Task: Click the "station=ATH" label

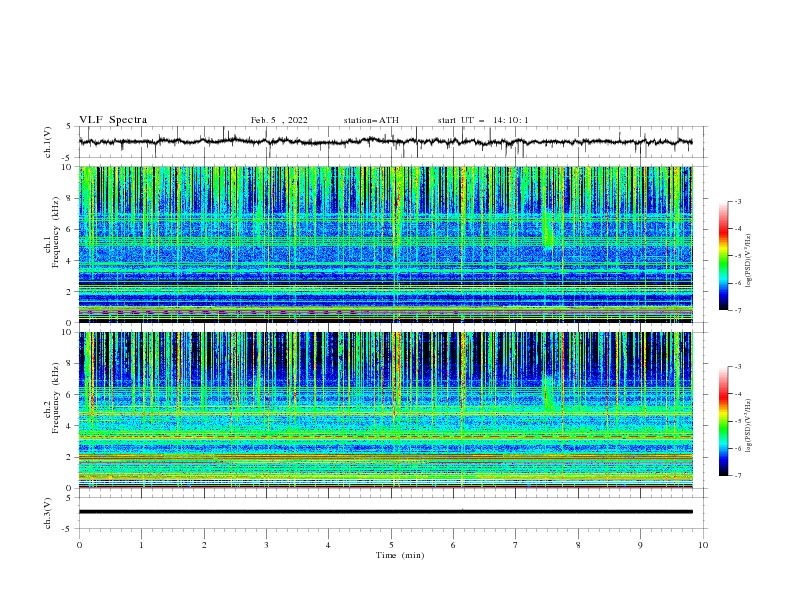Action: pos(371,120)
